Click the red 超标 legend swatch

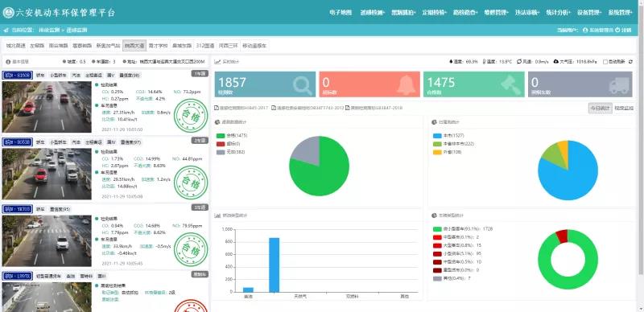[x=221, y=144]
